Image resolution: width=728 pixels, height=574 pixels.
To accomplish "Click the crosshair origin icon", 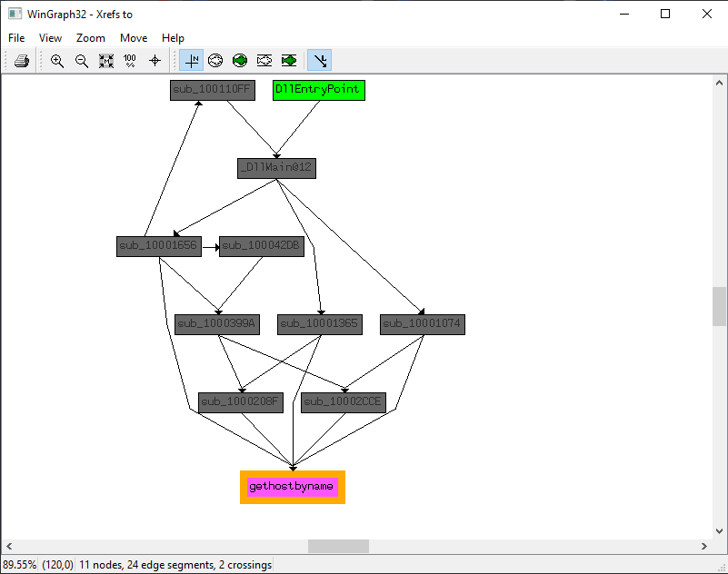I will (x=155, y=61).
